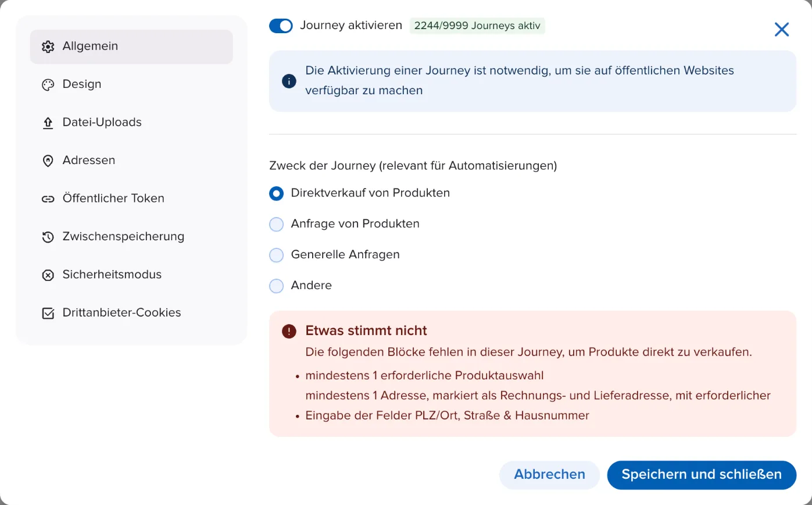Click the Zwischenspeicherung history icon
Image resolution: width=812 pixels, height=505 pixels.
[48, 237]
